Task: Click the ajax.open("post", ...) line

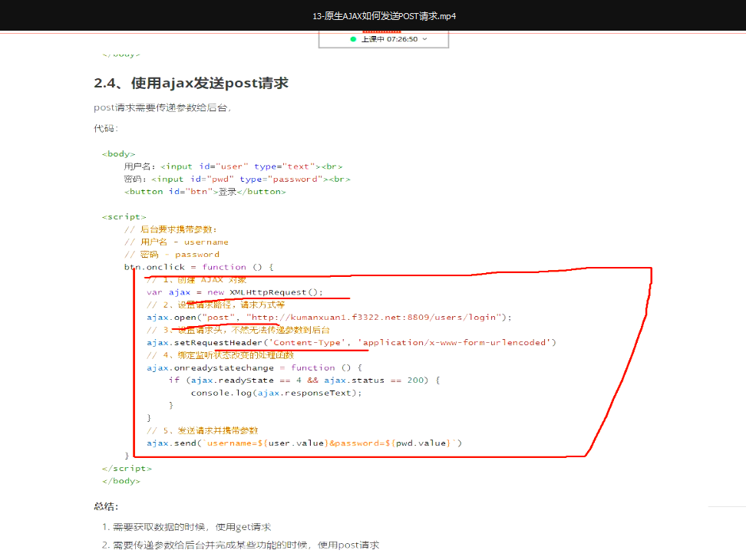Action: pos(329,318)
